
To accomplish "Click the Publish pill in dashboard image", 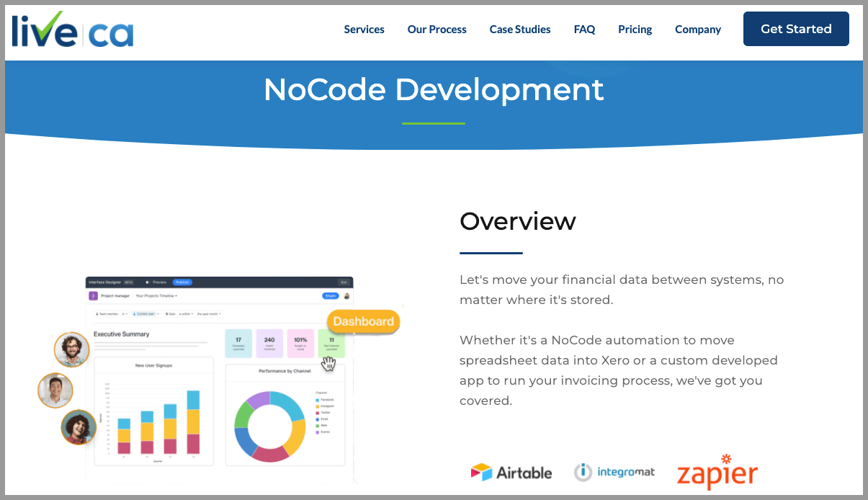I will coord(182,282).
